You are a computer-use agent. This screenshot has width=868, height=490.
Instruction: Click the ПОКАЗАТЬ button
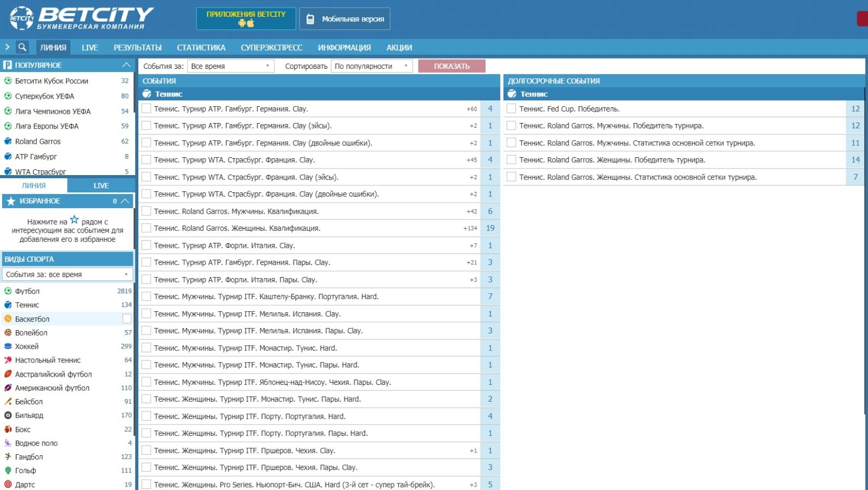point(452,66)
